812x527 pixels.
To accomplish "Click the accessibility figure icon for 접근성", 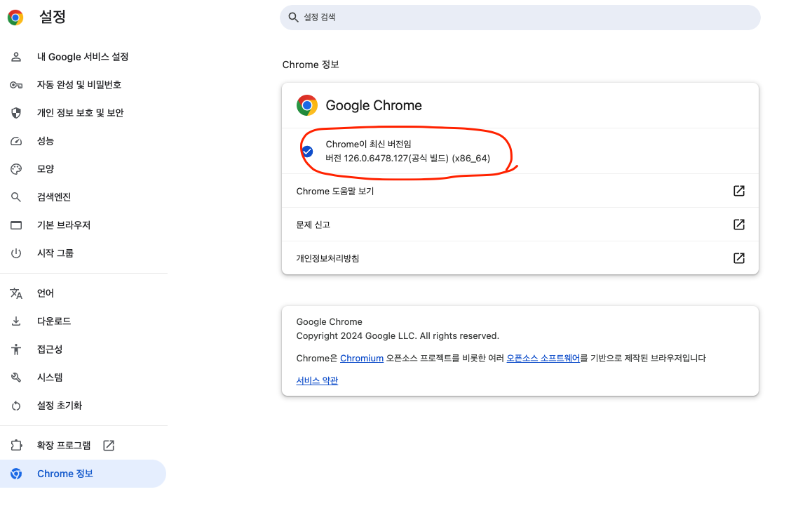I will tap(16, 349).
